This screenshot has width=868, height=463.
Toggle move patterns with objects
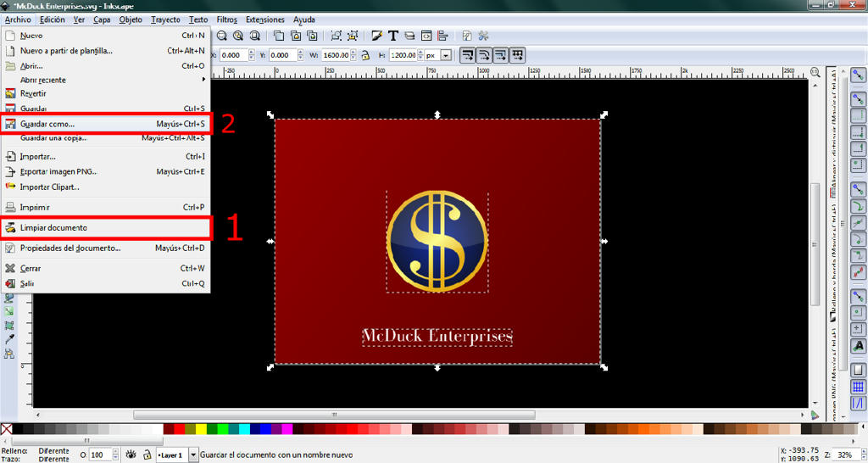click(517, 55)
